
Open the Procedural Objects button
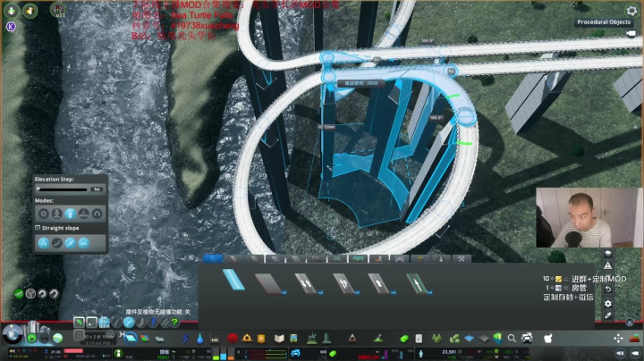(604, 22)
